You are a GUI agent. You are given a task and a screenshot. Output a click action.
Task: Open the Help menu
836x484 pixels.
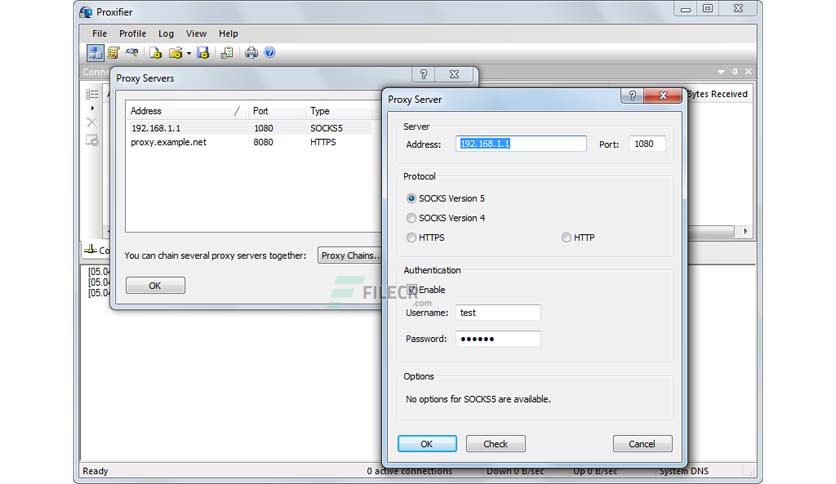(228, 34)
